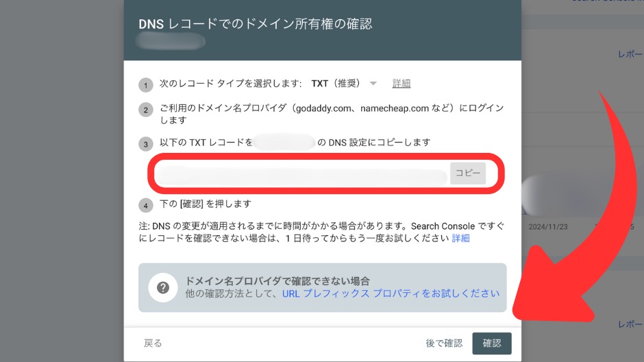The image size is (644, 362).
Task: Click the 2024/11/23 date in background chart
Action: 548,227
